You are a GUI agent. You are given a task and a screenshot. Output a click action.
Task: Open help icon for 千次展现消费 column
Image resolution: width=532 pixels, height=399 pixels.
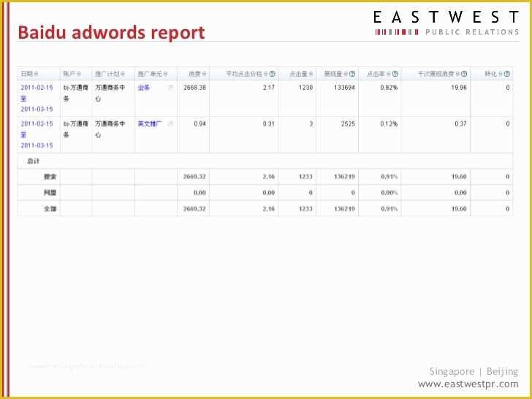464,74
